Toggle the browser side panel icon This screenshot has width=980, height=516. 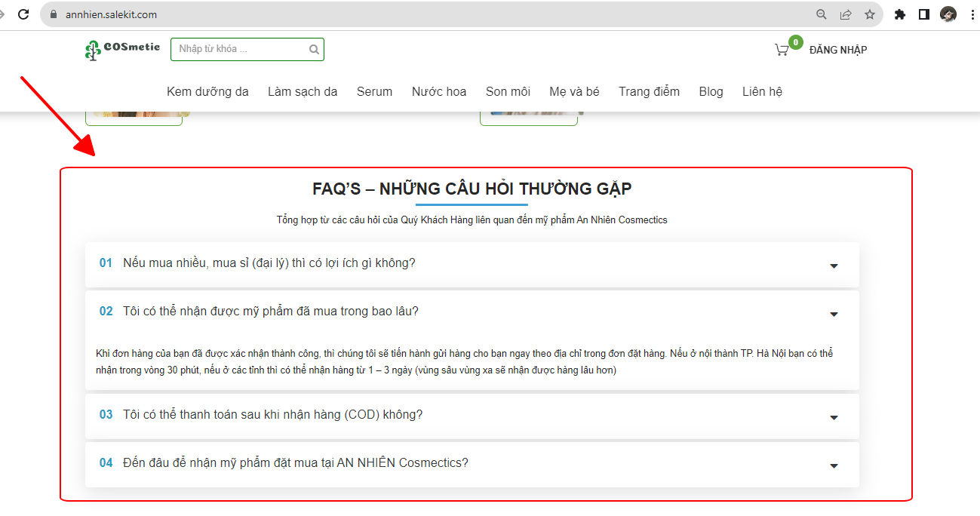tap(923, 14)
